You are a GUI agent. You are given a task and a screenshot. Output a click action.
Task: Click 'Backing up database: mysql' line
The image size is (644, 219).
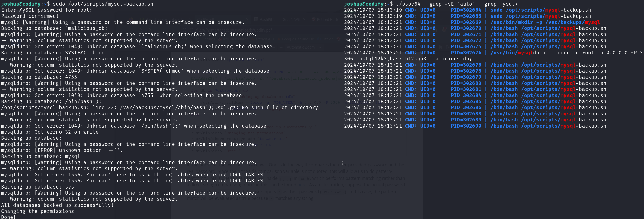click(x=41, y=156)
